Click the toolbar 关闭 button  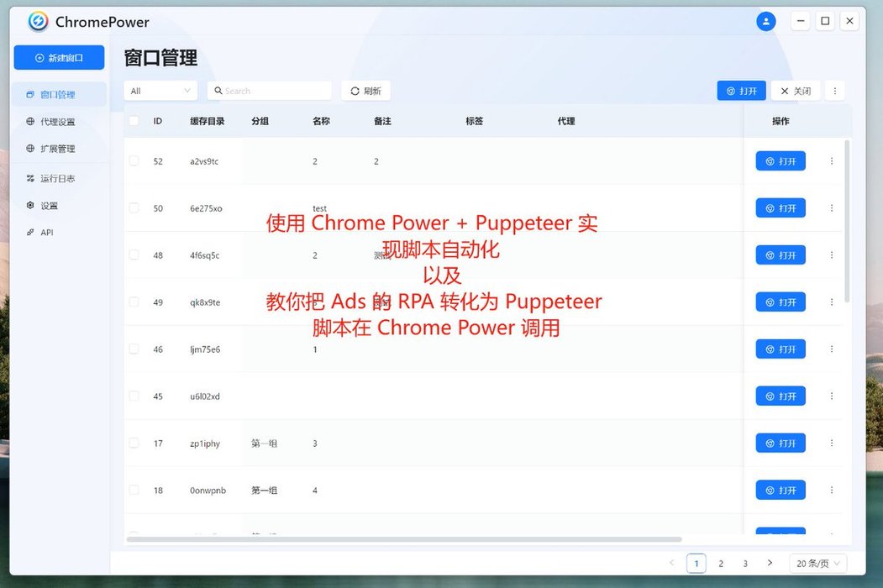(796, 91)
